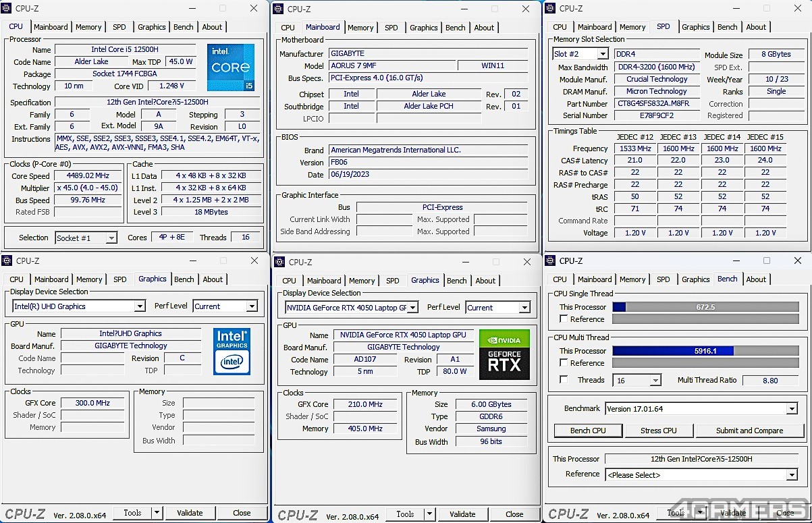
Task: Click the Bus Specs PCI-Express 4.0 field
Action: tap(428, 78)
